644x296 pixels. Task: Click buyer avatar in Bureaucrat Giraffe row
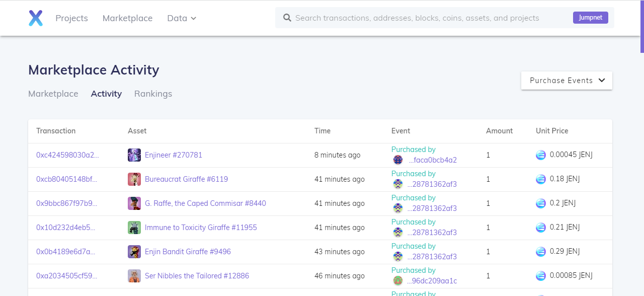[x=398, y=184]
